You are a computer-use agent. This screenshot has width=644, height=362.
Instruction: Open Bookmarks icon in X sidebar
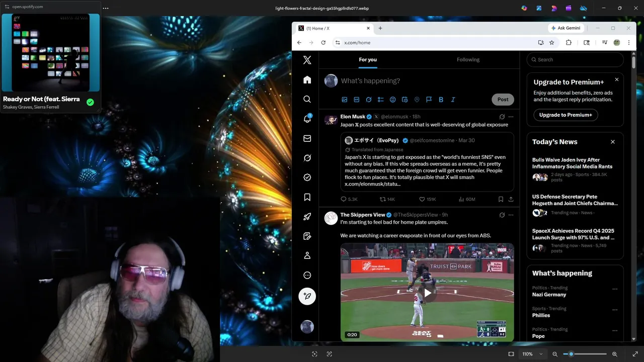(x=307, y=197)
